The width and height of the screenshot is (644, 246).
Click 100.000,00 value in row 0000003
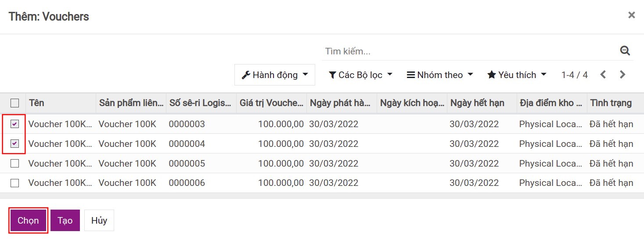coord(281,124)
